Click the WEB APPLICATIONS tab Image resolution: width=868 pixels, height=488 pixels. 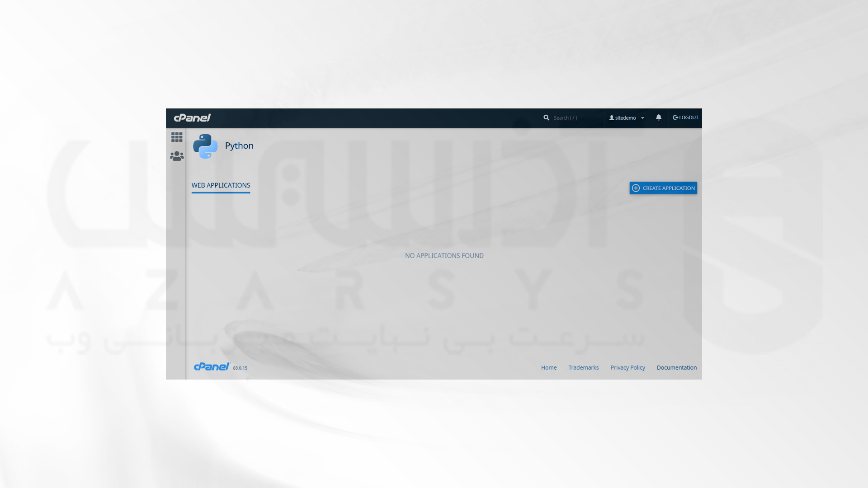221,185
